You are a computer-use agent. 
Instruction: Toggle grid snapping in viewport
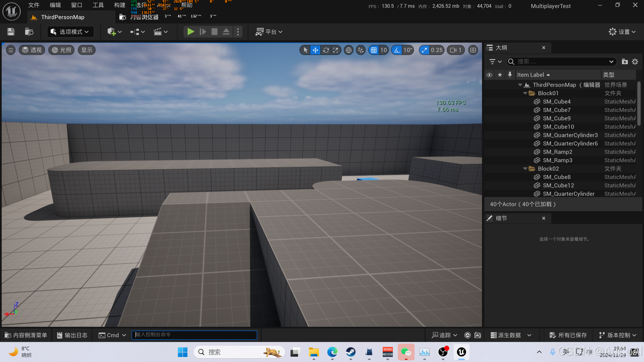click(374, 50)
